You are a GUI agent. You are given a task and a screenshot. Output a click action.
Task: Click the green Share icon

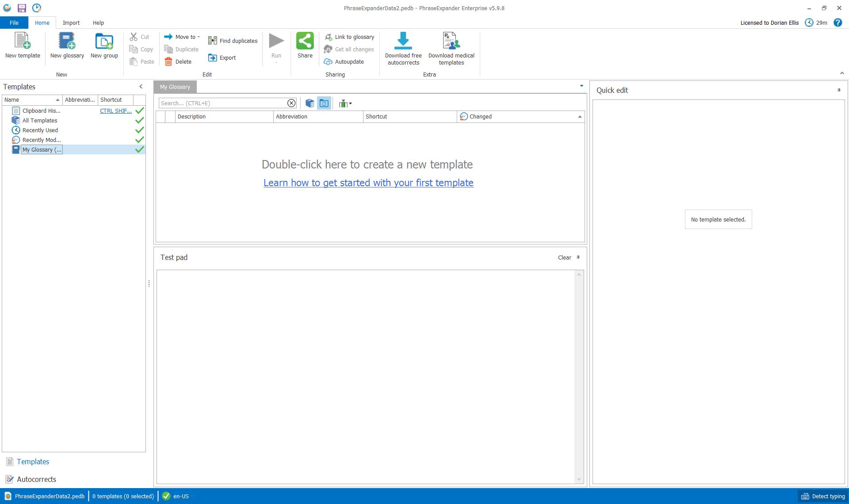[305, 41]
